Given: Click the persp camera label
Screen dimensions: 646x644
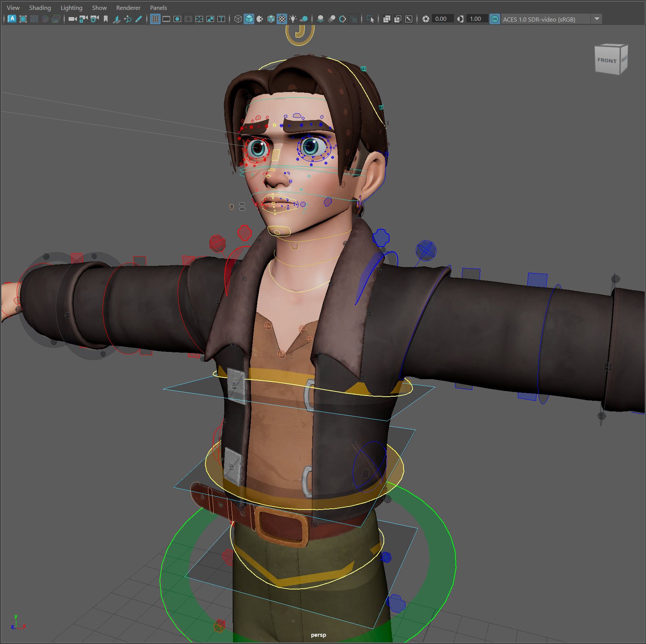Looking at the screenshot, I should [x=318, y=635].
